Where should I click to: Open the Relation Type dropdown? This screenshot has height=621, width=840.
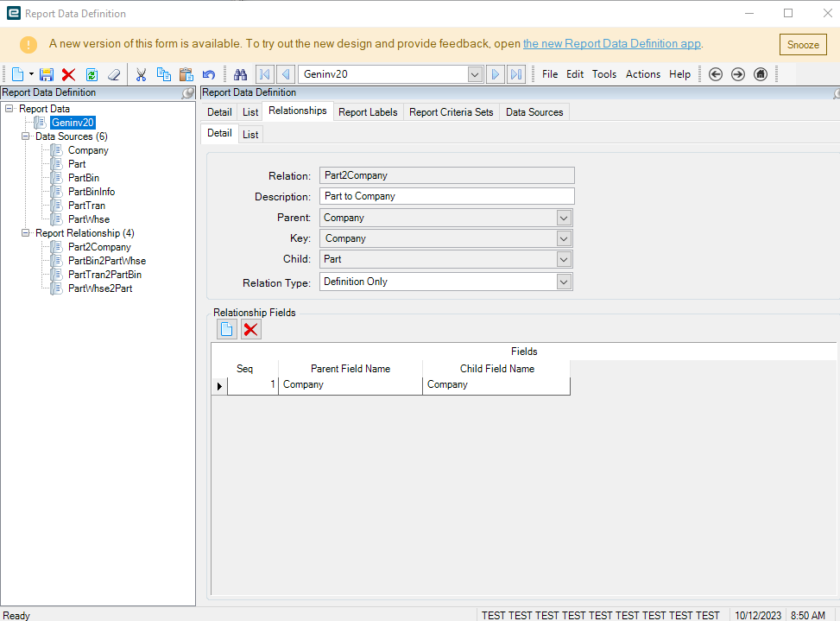[x=564, y=282]
